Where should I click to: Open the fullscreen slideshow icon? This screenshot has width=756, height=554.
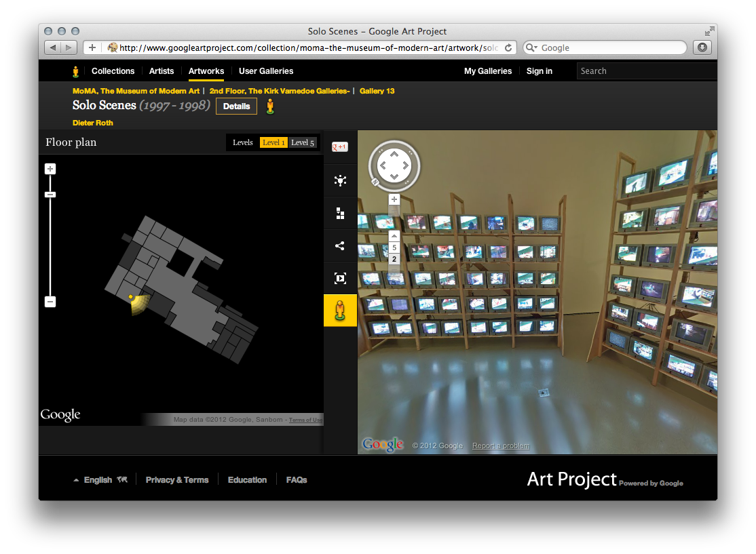[x=339, y=278]
